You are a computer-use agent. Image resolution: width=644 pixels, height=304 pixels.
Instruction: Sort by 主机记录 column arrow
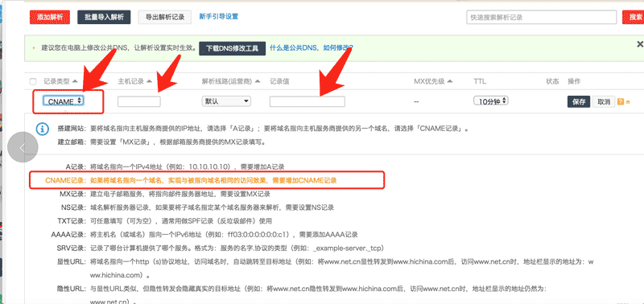point(149,81)
